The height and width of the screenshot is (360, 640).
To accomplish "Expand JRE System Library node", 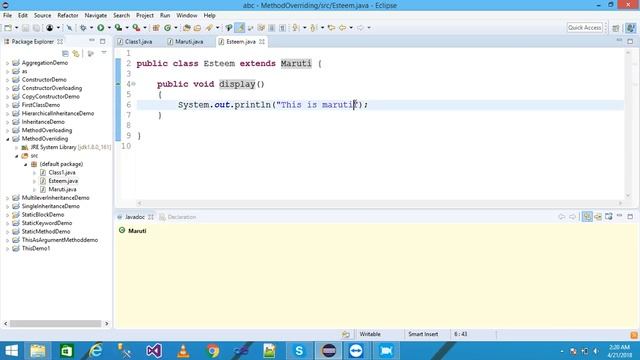I will click(x=16, y=147).
